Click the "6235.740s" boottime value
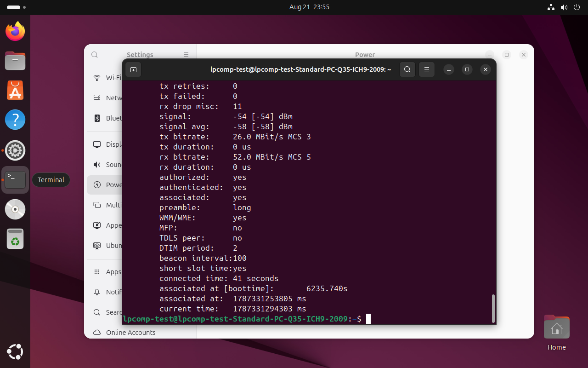Viewport: 588px width, 368px height. 327,288
